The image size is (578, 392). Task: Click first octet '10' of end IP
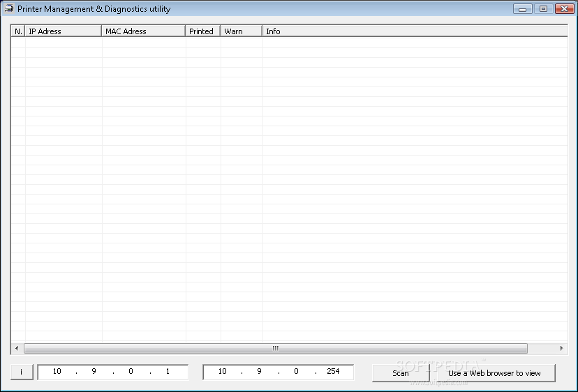(x=222, y=371)
